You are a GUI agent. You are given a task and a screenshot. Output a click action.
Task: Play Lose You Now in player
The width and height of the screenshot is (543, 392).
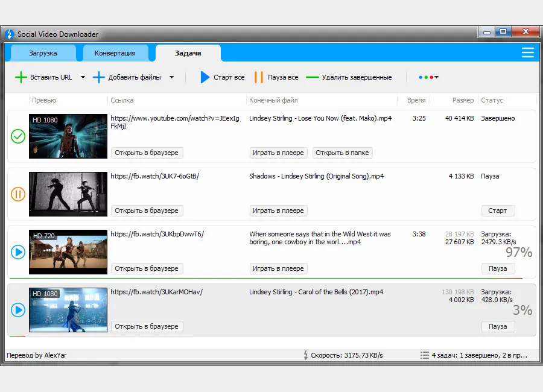click(x=278, y=153)
